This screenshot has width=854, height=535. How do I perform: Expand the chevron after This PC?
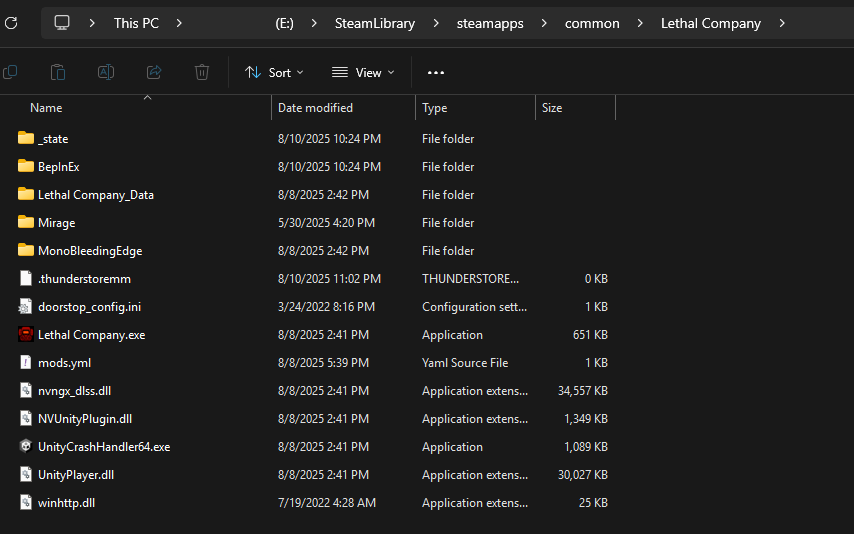pos(179,23)
